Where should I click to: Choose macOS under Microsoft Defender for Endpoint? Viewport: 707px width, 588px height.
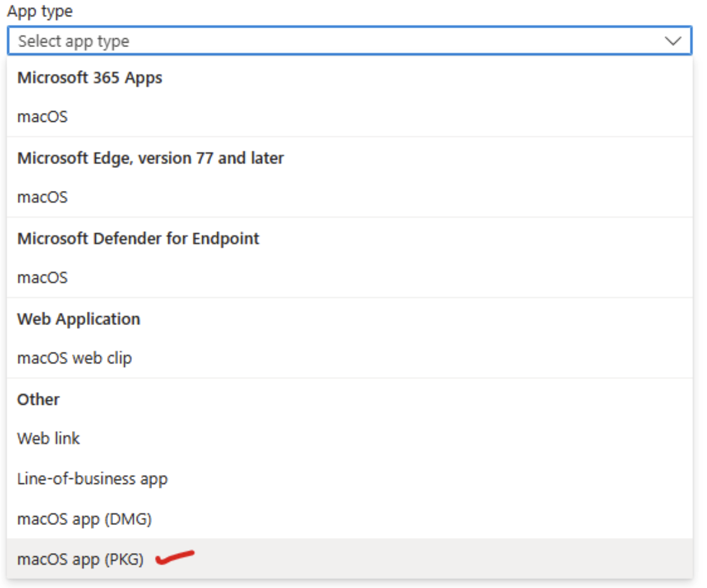click(350, 277)
